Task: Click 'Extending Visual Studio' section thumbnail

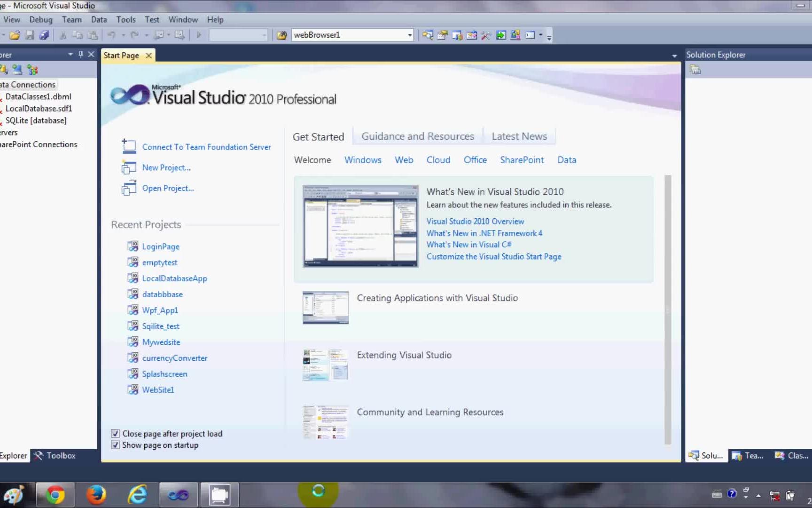Action: click(326, 365)
